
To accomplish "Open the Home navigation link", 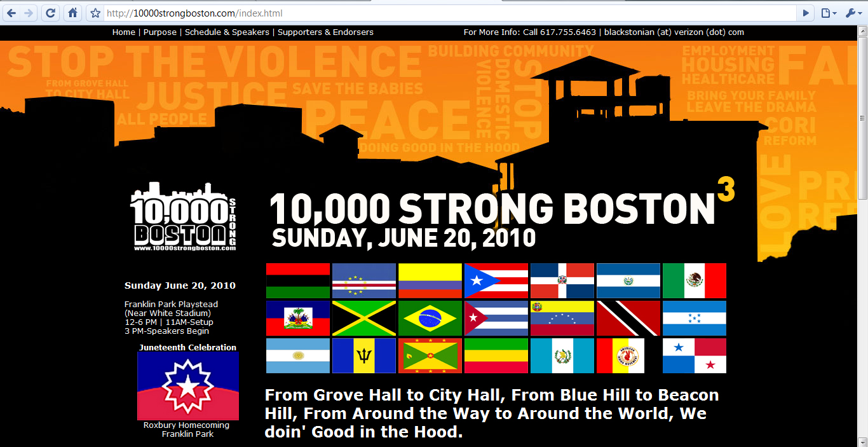I will coord(123,32).
